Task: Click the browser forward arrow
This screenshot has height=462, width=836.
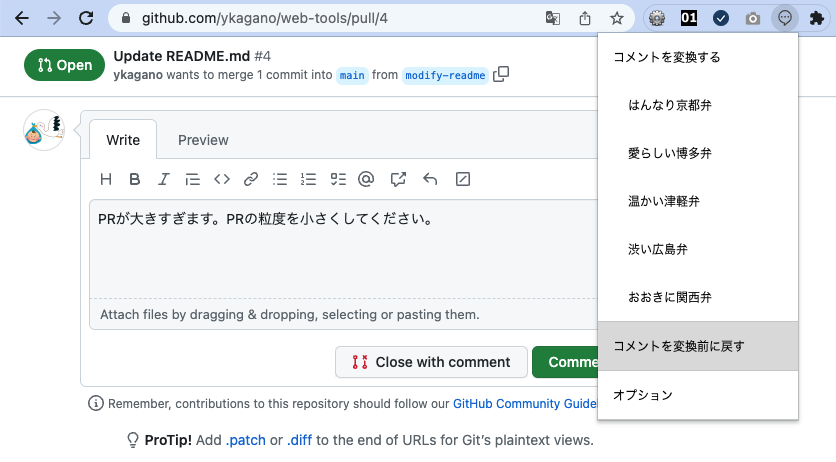Action: pyautogui.click(x=54, y=18)
